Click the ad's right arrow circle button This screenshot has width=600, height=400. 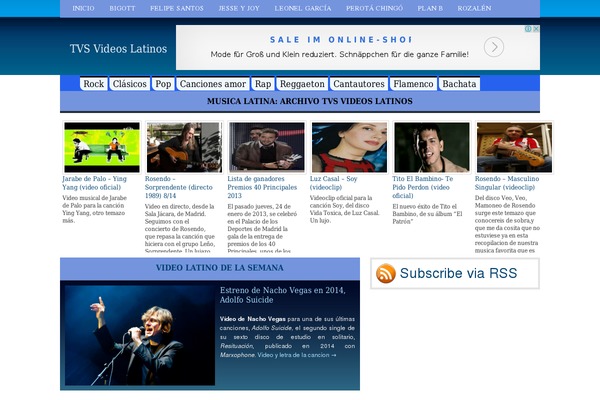[x=494, y=47]
